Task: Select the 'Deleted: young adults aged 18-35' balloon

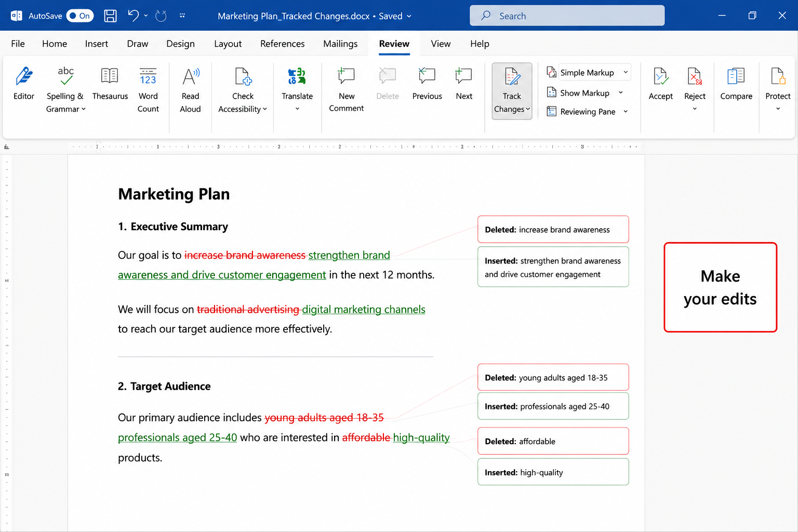Action: 553,377
